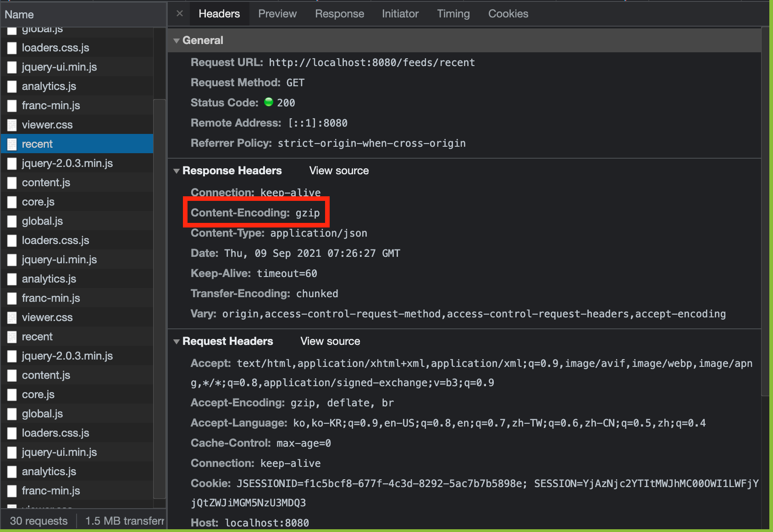Click the document icon beside loaders.css.js
This screenshot has width=773, height=532.
pyautogui.click(x=12, y=47)
